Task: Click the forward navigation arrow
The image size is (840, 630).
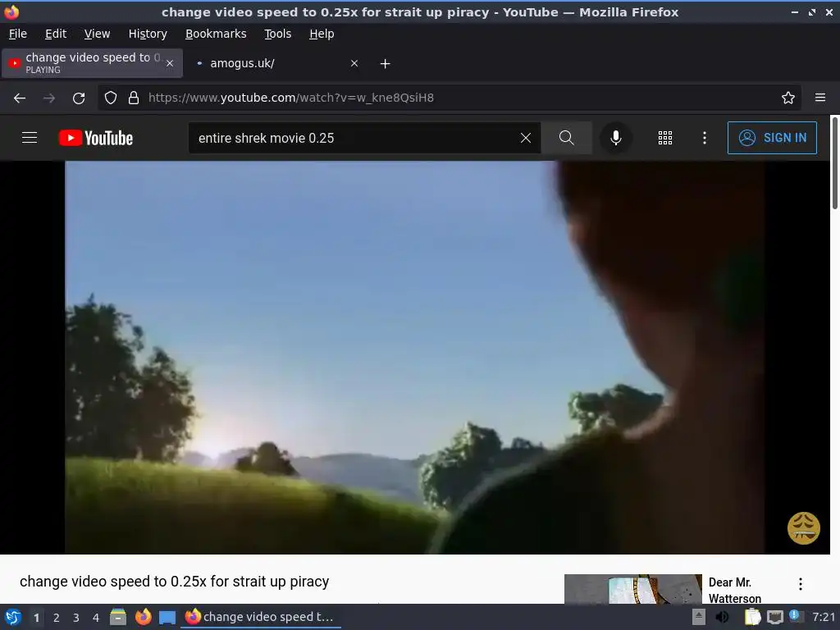Action: (49, 98)
